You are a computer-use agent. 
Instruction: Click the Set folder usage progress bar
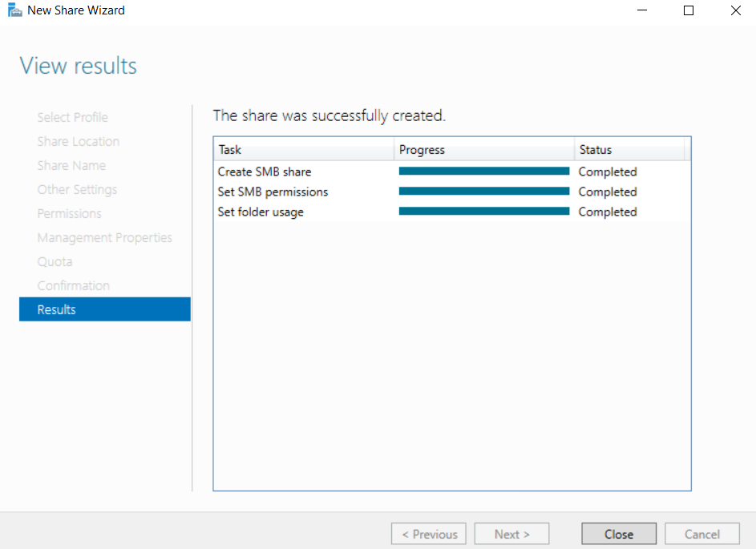(x=483, y=212)
